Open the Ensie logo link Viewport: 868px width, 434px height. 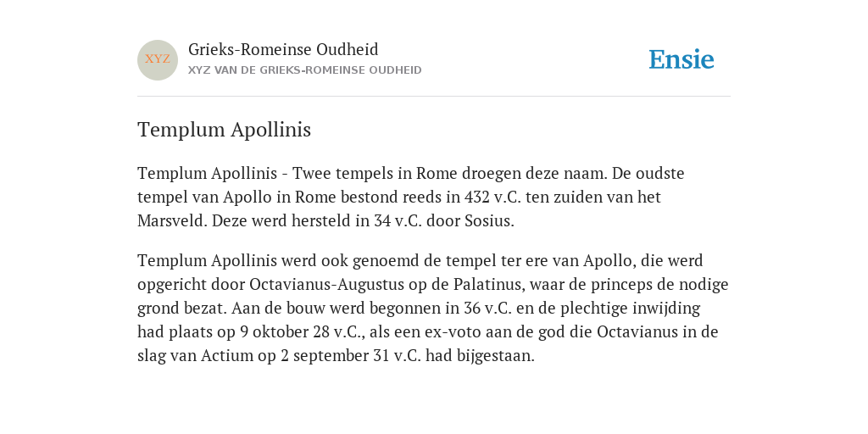[x=682, y=59]
